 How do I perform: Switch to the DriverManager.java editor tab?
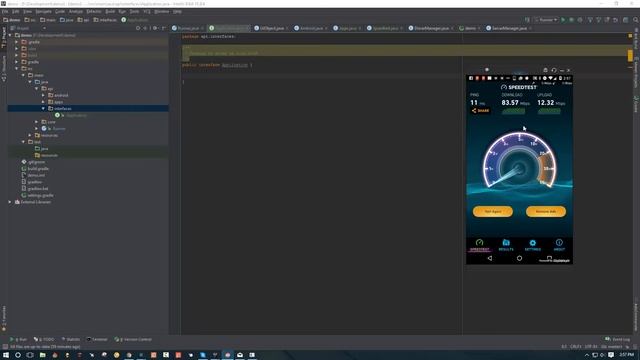(431, 28)
